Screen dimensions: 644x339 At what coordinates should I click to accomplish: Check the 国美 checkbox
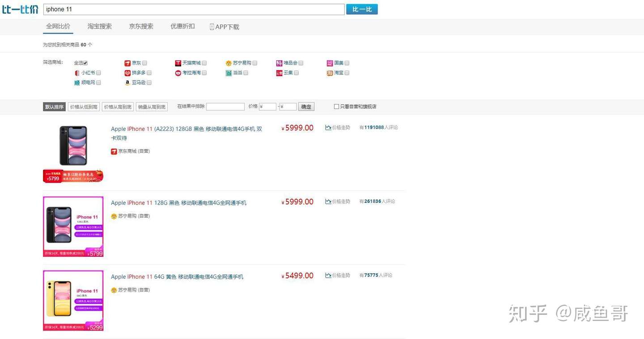click(347, 63)
